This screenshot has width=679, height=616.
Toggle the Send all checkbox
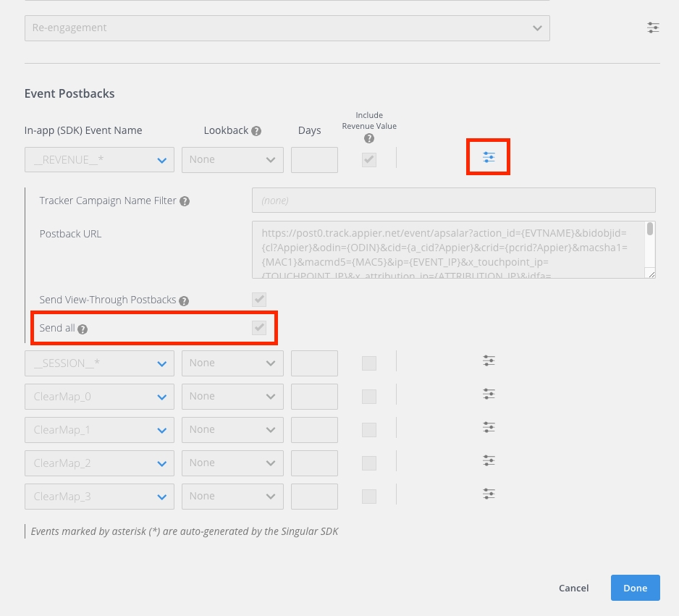click(259, 328)
